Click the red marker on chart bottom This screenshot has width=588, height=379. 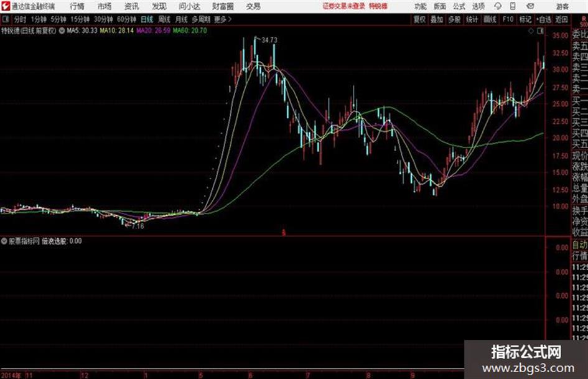pyautogui.click(x=284, y=233)
